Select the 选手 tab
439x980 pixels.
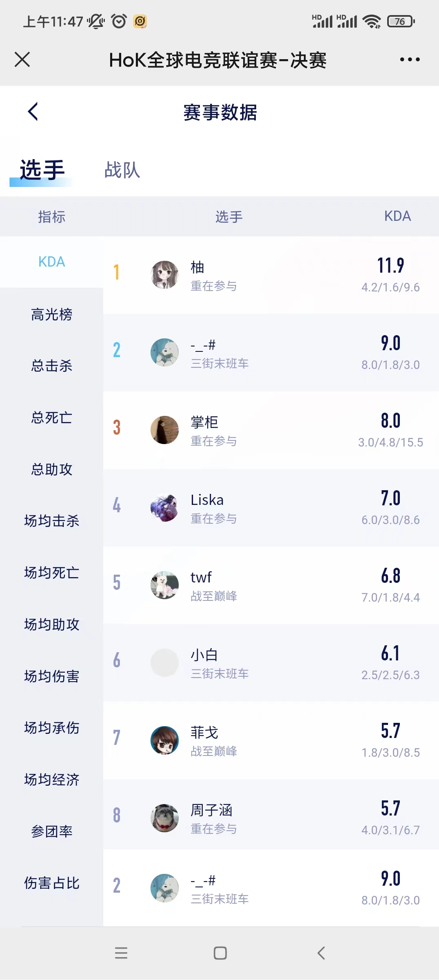(42, 170)
